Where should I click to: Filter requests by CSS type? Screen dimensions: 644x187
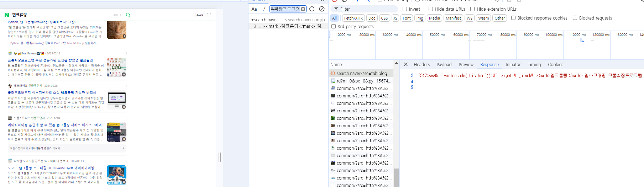tap(384, 18)
